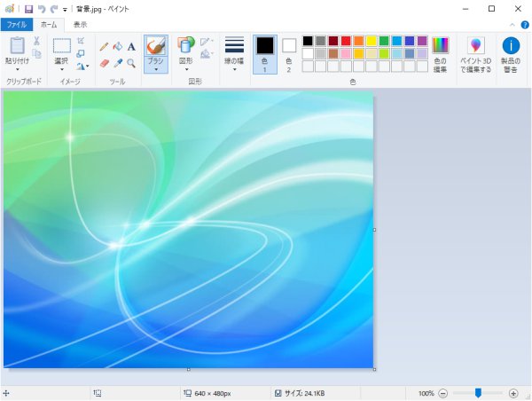The height and width of the screenshot is (401, 532).
Task: Click the zoom out minus button
Action: [x=442, y=393]
